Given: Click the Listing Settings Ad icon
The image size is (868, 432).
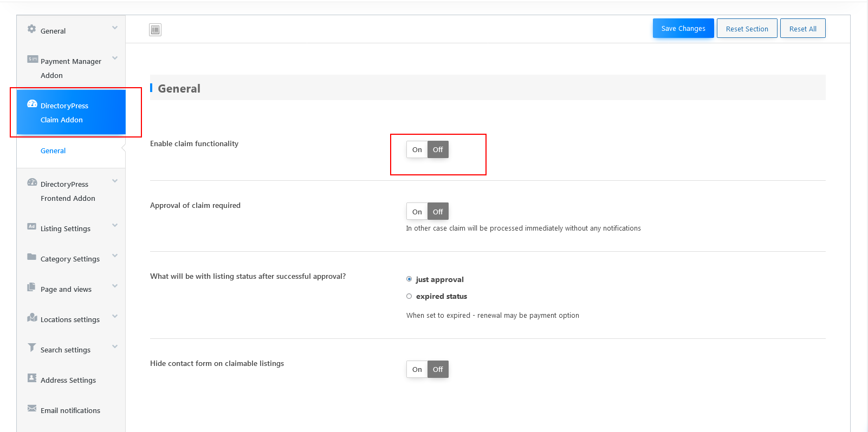Looking at the screenshot, I should tap(32, 226).
